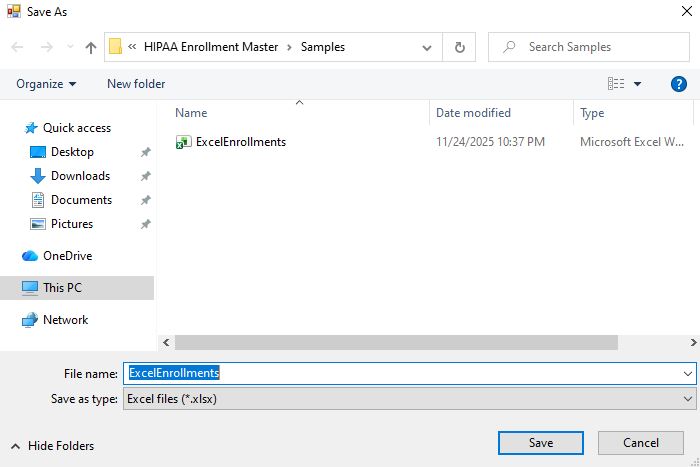Image resolution: width=700 pixels, height=467 pixels.
Task: Open the Organize menu
Action: (x=46, y=84)
